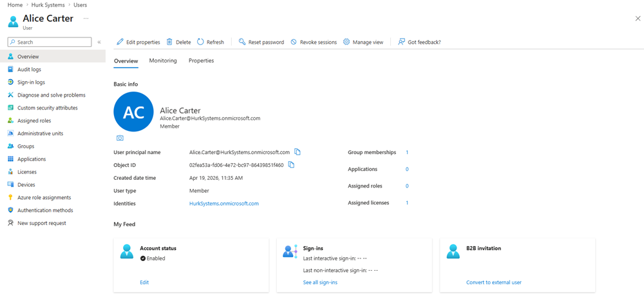Open the HurkSystems.onmicrosoft.com identities link

[x=224, y=204]
